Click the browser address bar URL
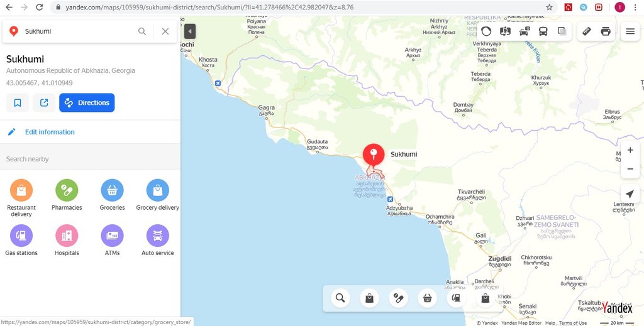Viewport: 644px width, 326px height. click(209, 8)
